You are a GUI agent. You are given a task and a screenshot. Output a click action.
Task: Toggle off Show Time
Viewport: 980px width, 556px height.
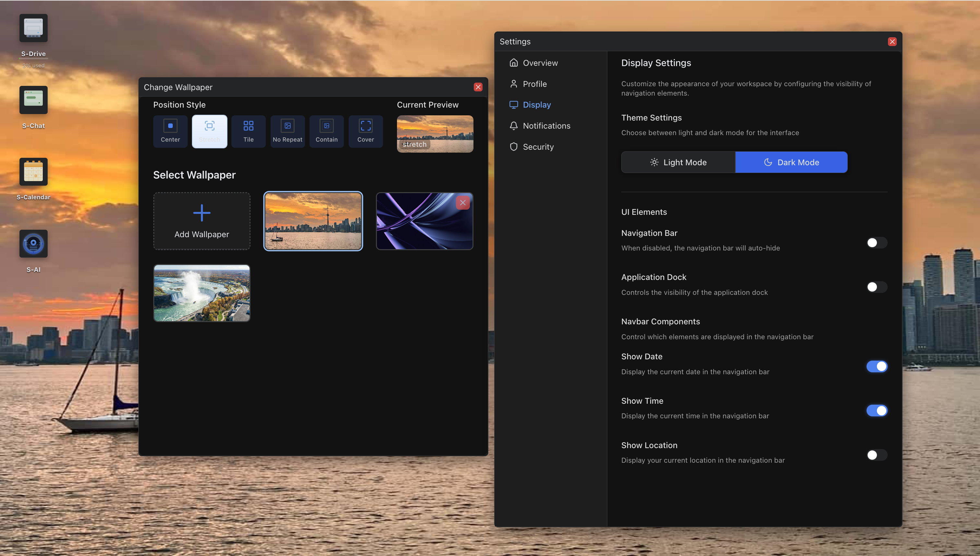click(x=876, y=411)
